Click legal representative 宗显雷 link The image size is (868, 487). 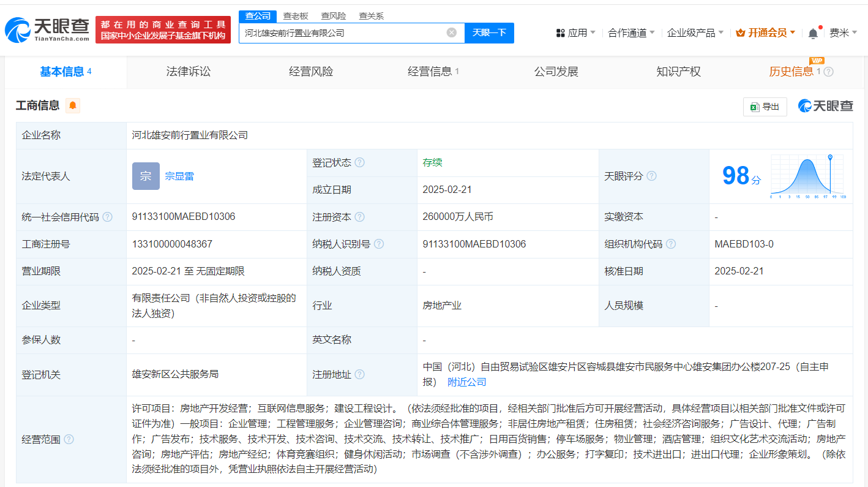coord(181,176)
